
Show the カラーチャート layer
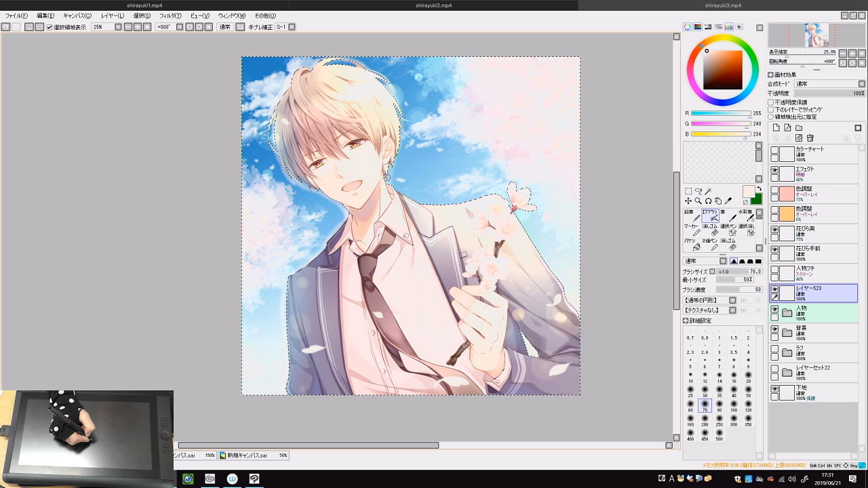coord(774,150)
